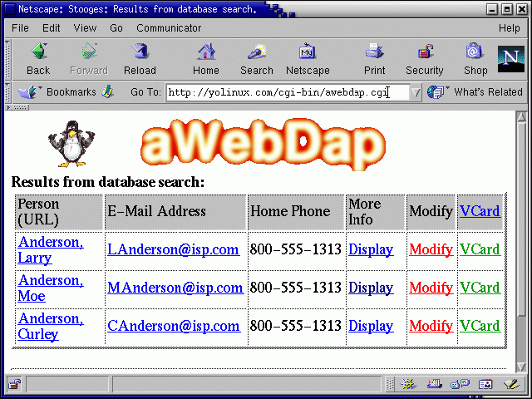Image resolution: width=532 pixels, height=399 pixels.
Task: Open the Security info icon
Action: click(424, 57)
